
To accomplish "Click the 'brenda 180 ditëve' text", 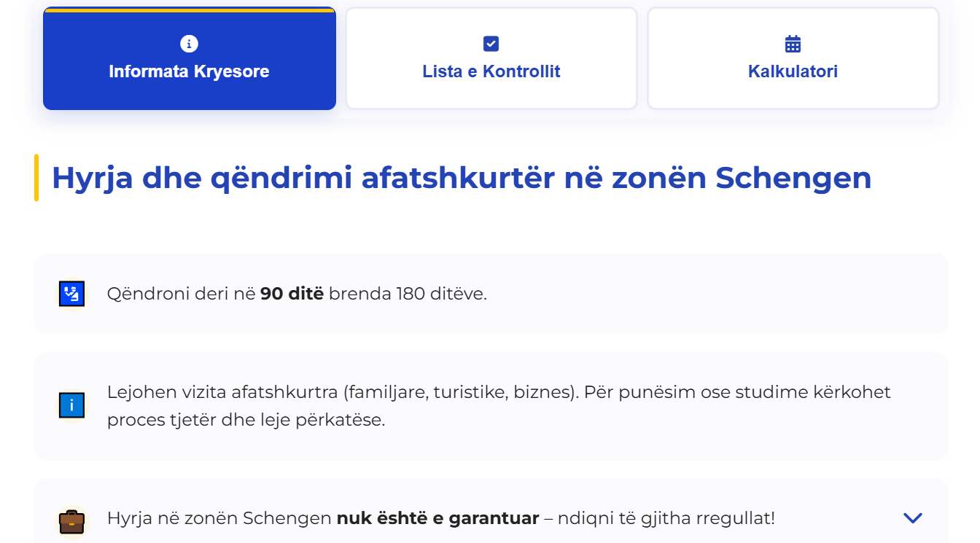I will tap(408, 294).
